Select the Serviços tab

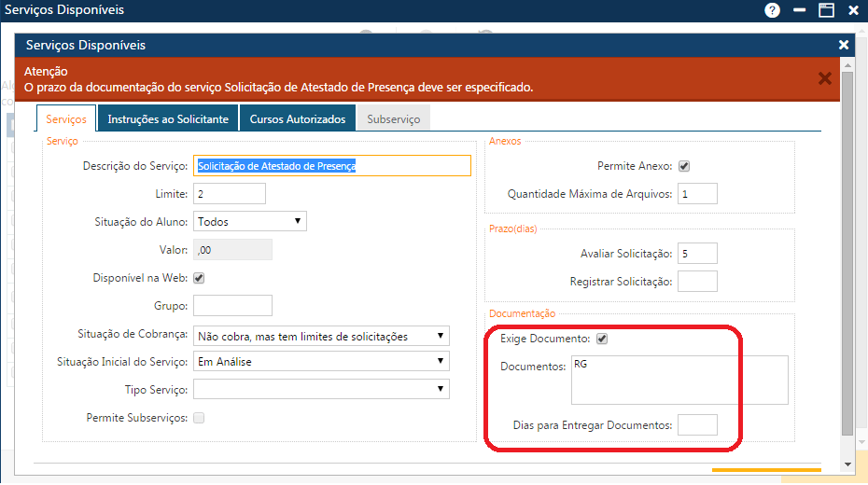pos(66,119)
